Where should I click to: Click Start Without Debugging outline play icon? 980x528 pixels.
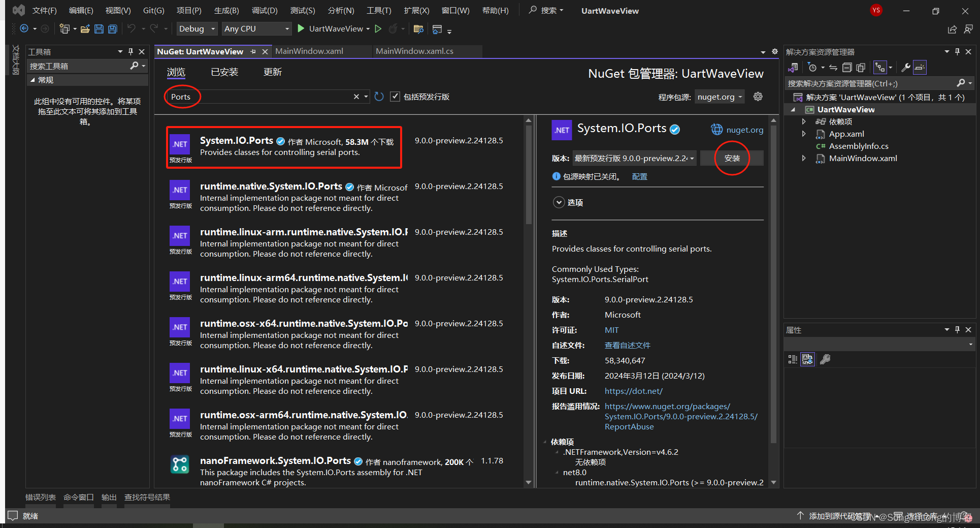(x=378, y=29)
